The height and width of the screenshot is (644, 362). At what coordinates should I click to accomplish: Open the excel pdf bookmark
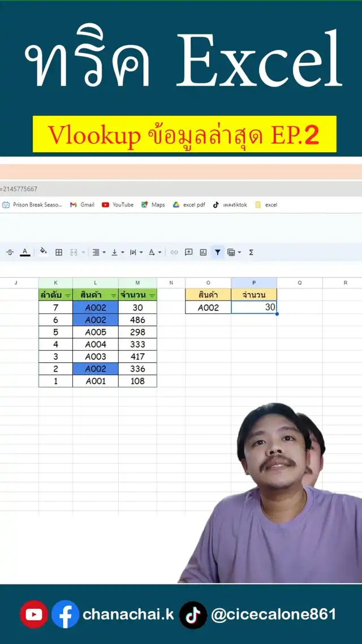(189, 205)
